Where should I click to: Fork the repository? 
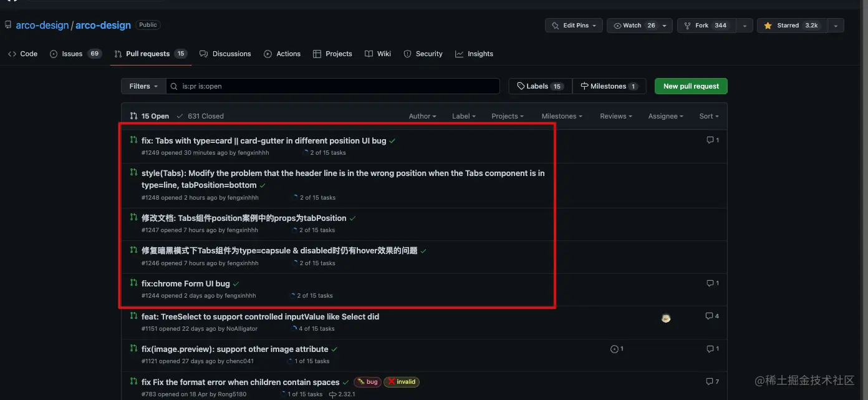click(706, 26)
